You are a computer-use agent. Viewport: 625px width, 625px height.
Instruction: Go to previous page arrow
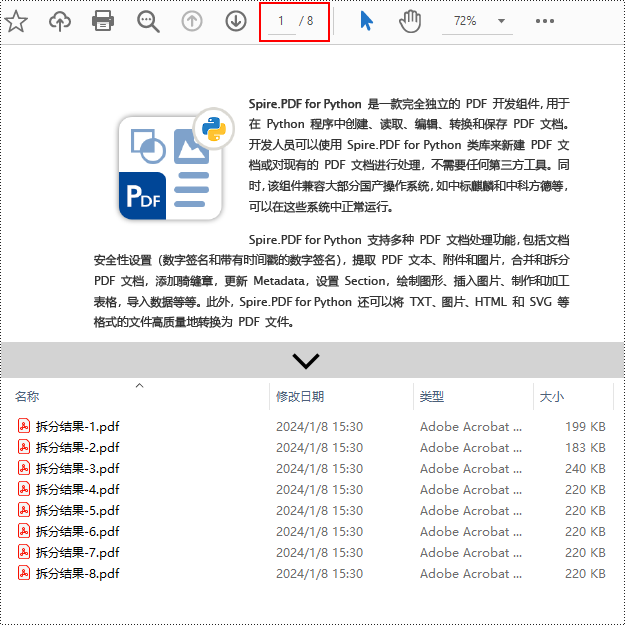(192, 21)
